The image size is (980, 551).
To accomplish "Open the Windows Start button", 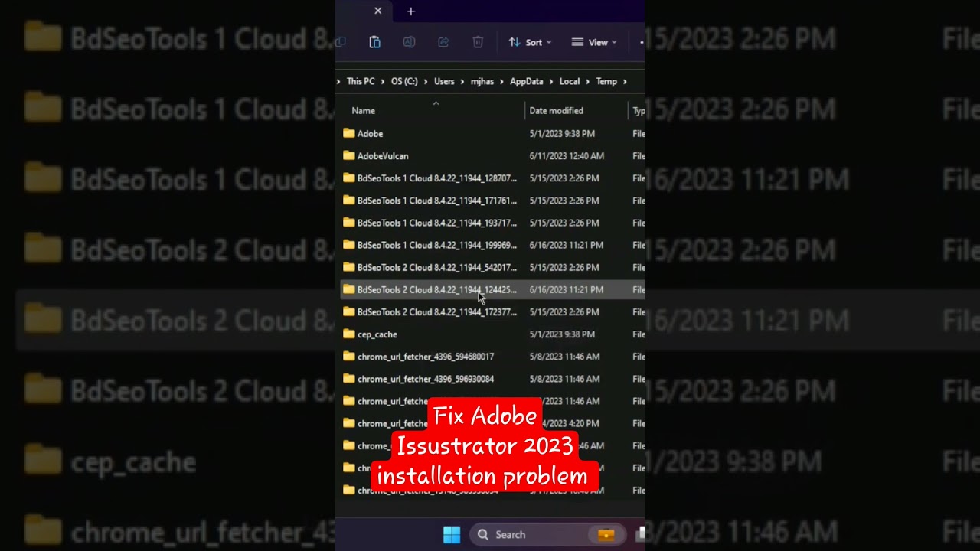I will pyautogui.click(x=452, y=534).
